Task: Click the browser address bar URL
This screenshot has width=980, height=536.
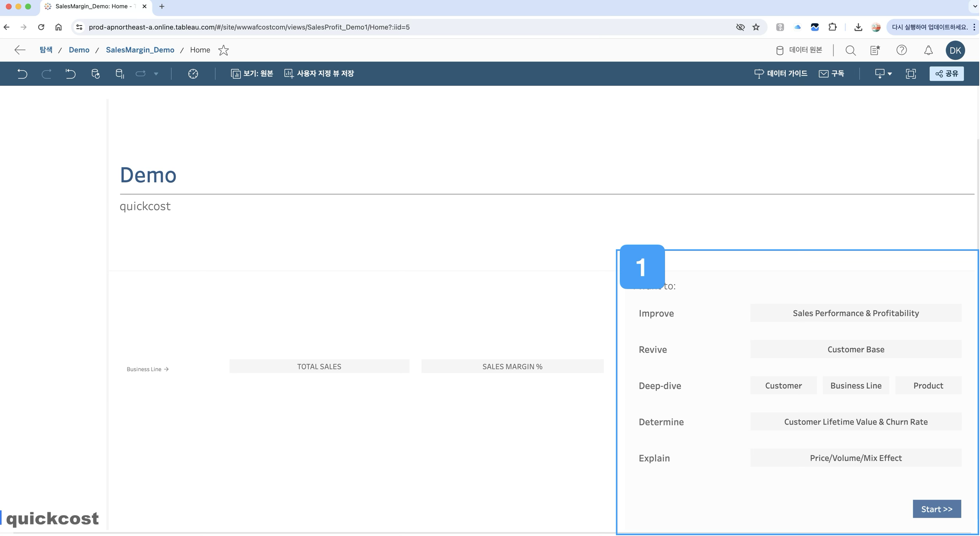Action: [249, 27]
